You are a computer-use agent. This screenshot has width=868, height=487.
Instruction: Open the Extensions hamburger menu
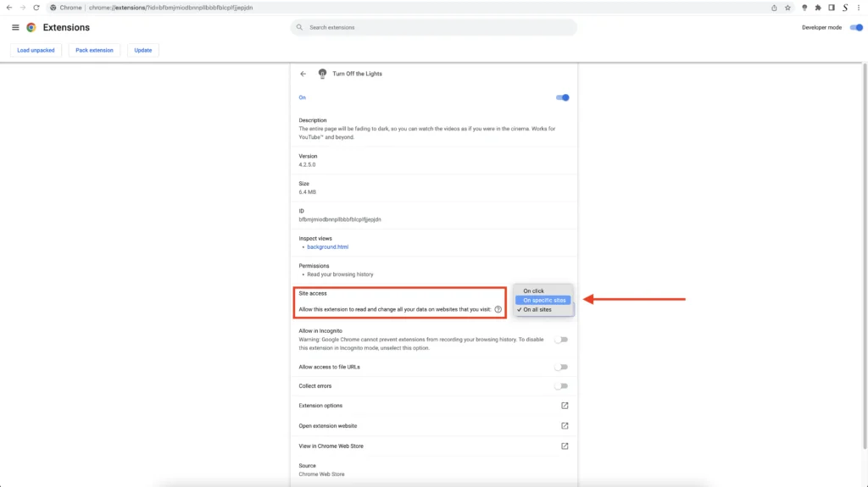click(15, 27)
